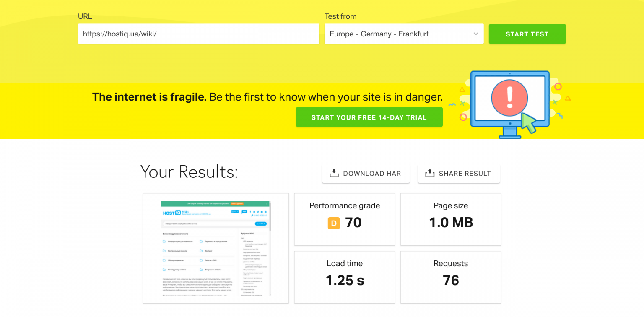Select the Performance grade card

[344, 219]
